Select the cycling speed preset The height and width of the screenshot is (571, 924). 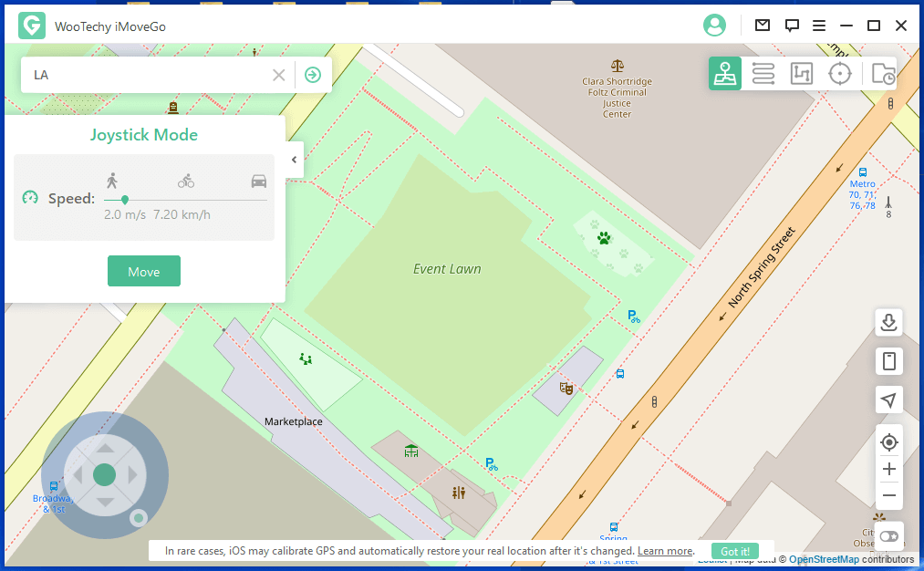click(x=186, y=181)
